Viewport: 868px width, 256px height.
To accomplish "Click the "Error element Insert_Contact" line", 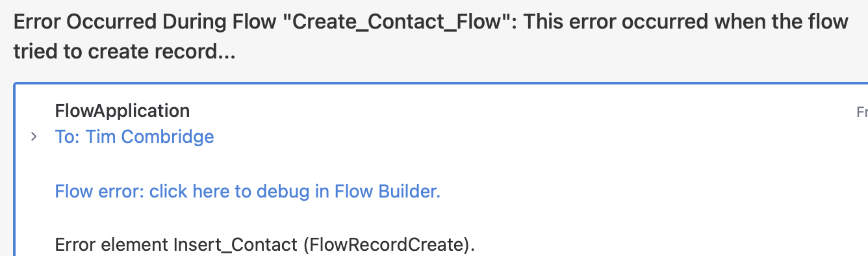I will pyautogui.click(x=265, y=246).
